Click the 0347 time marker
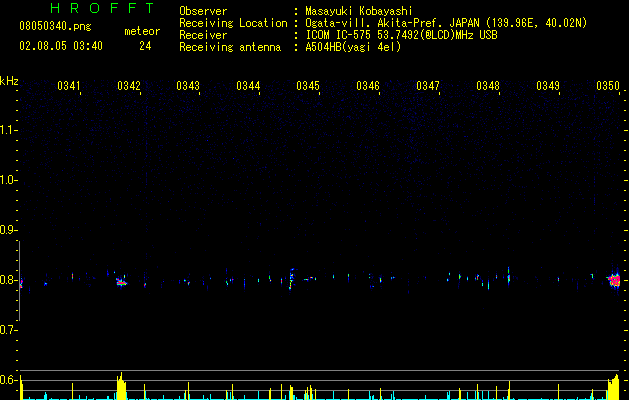629x400 pixels. (428, 86)
